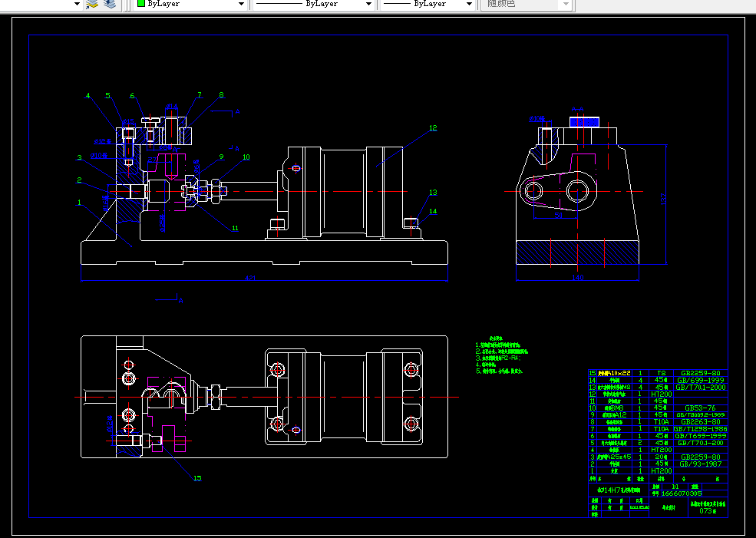Click the GB/699-1999 table cell

pos(701,381)
